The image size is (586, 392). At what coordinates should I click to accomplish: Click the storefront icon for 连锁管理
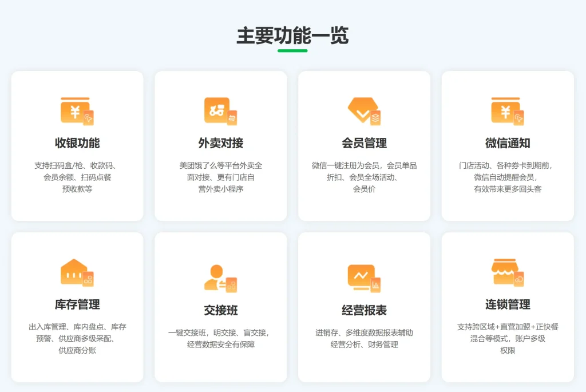[x=507, y=272]
